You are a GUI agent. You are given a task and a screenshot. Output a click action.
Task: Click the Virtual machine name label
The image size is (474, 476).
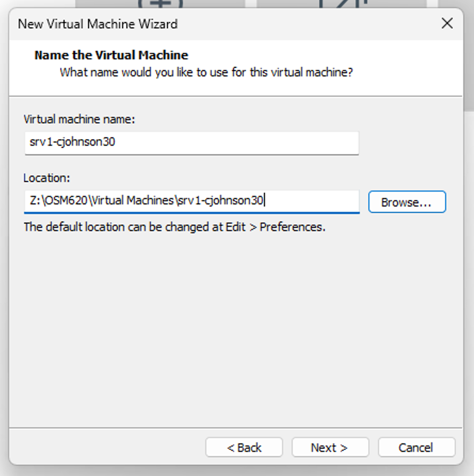79,119
